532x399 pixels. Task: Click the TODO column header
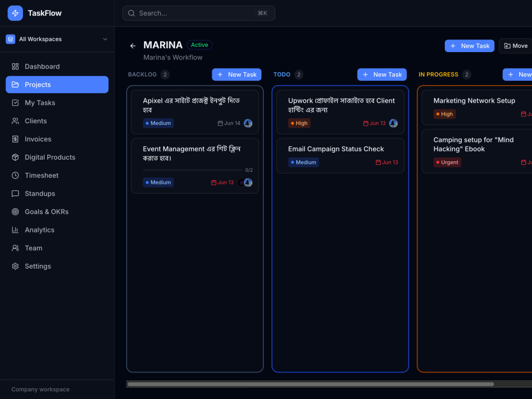click(281, 74)
